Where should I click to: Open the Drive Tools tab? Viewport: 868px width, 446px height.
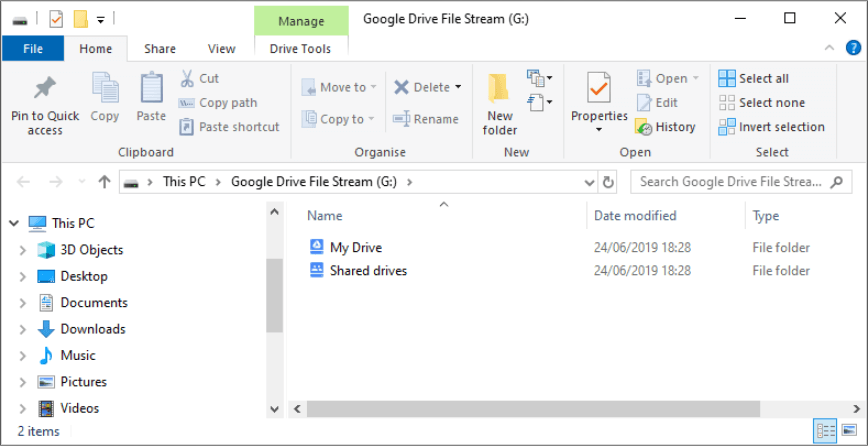301,49
